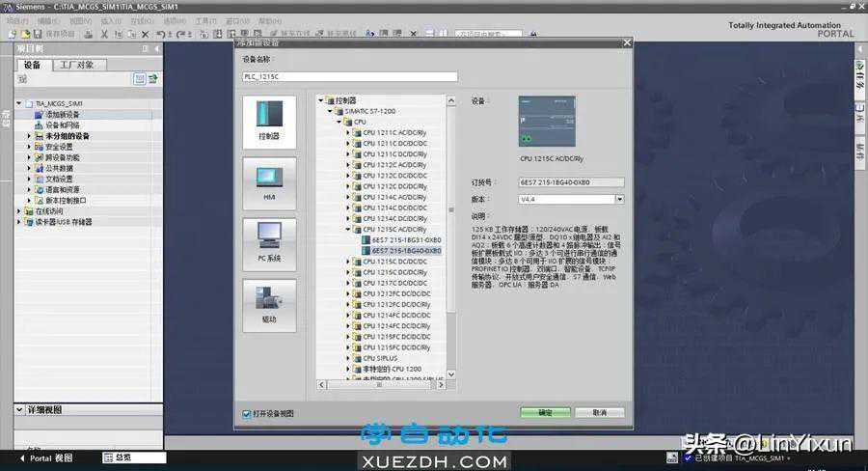Select the 控制器 (Controller) category icon
Screen dimensions: 868x471
269,120
